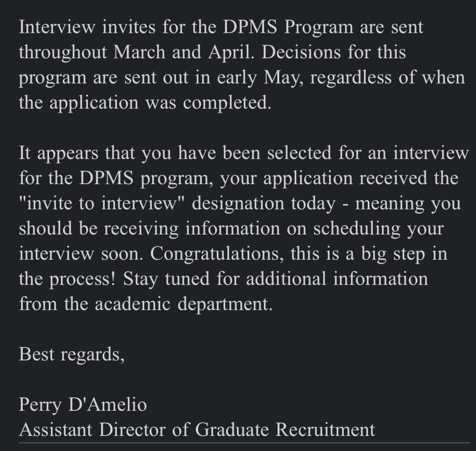476x451 pixels.
Task: Click "It appears" starting the second paragraph
Action: 56,153
